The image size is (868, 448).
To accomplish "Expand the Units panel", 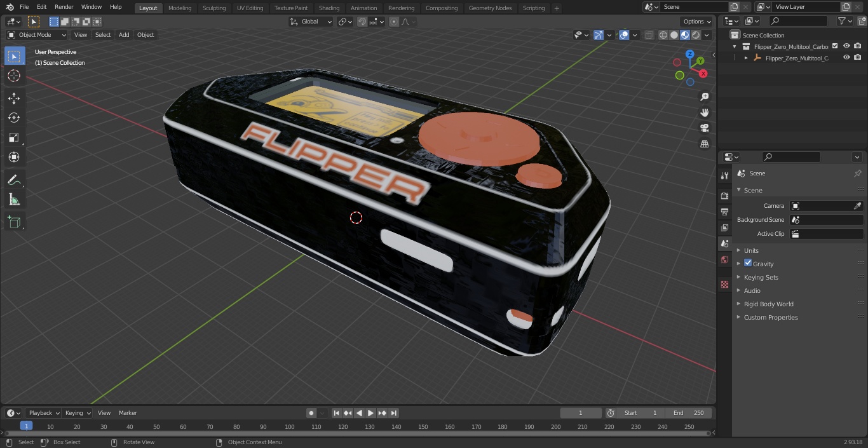I will tap(751, 250).
